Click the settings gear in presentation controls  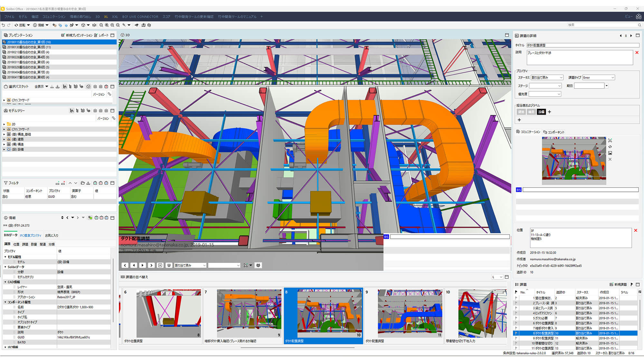pos(258,265)
